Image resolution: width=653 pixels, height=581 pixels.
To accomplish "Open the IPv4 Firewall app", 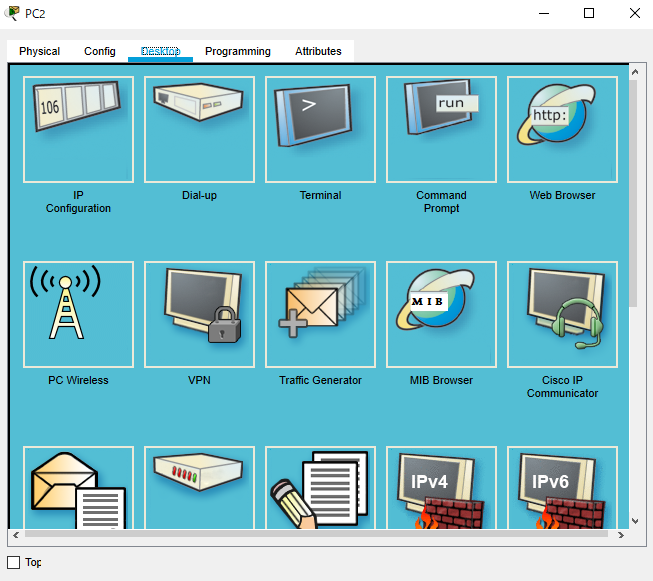I will (441, 488).
